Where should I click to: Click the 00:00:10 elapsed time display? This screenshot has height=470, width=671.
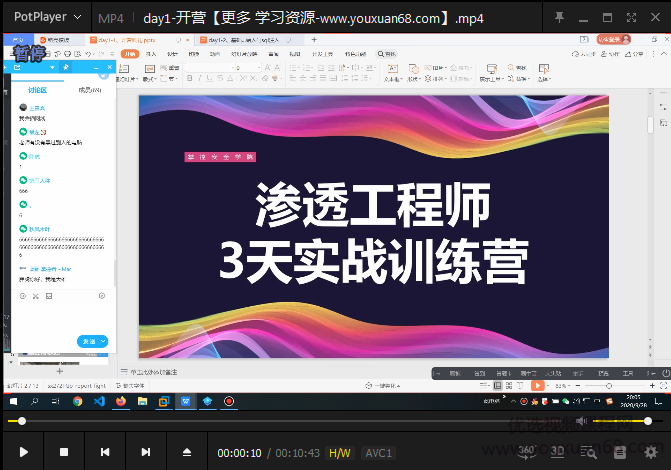click(239, 453)
